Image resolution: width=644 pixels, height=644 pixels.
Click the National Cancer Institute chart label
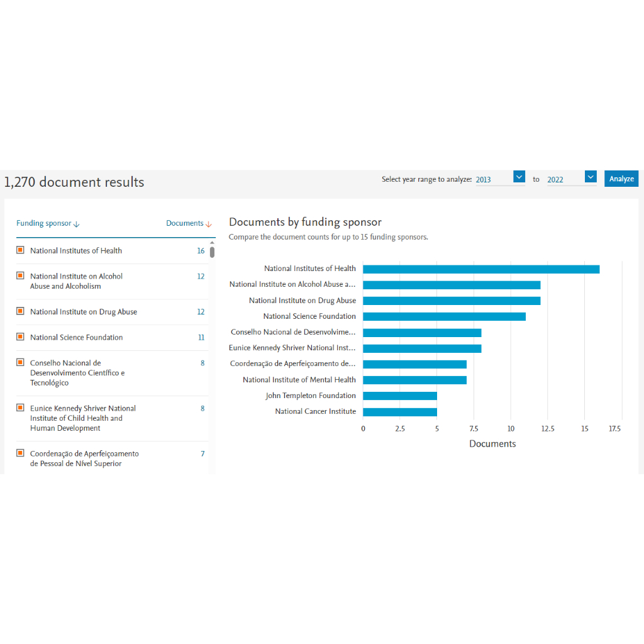coord(316,411)
